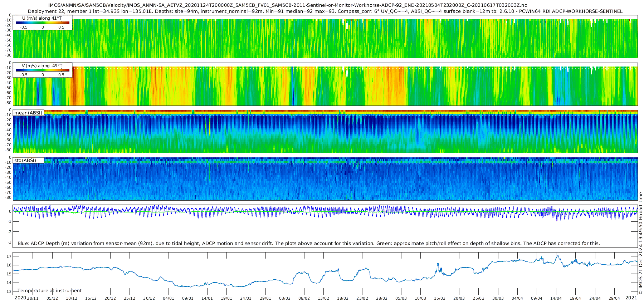Click the 29/04 date tick label
Screen dimensions: 644x304
[x=614, y=298]
